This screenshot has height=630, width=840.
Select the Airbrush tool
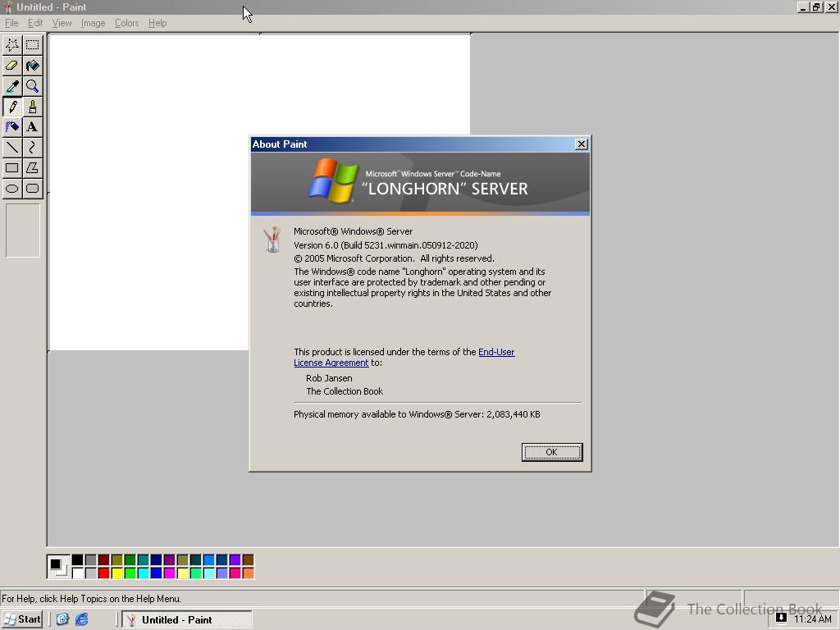(12, 127)
